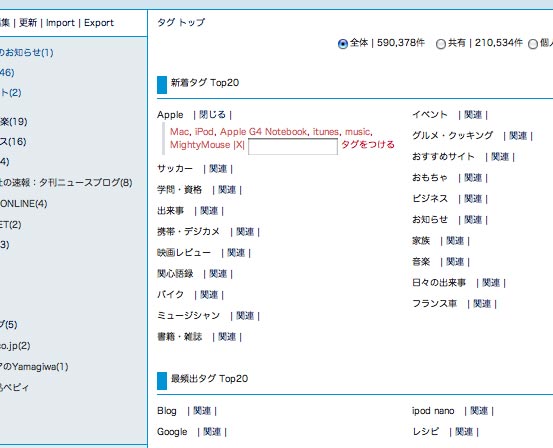Select the 全体 radio button
This screenshot has width=553, height=448.
[342, 44]
